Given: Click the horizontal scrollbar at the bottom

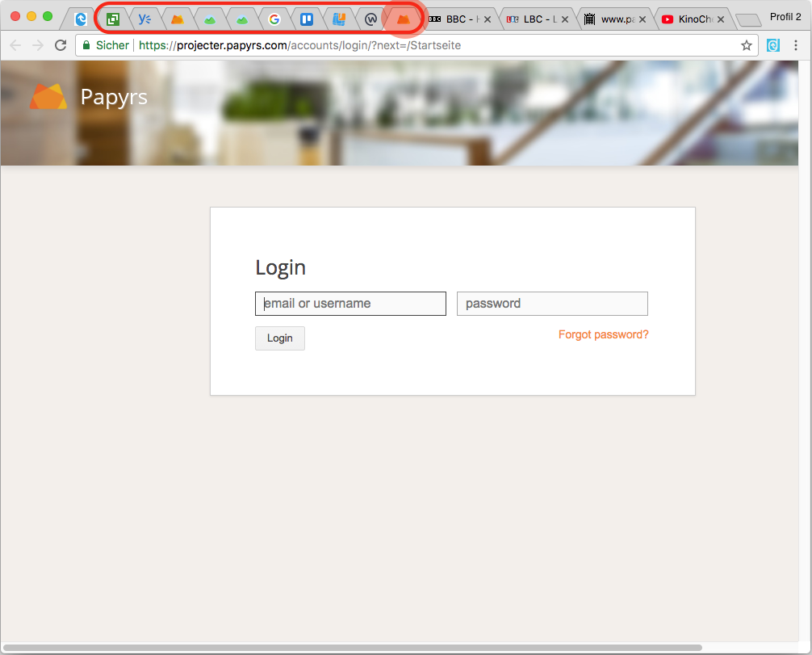Looking at the screenshot, I should (x=353, y=648).
